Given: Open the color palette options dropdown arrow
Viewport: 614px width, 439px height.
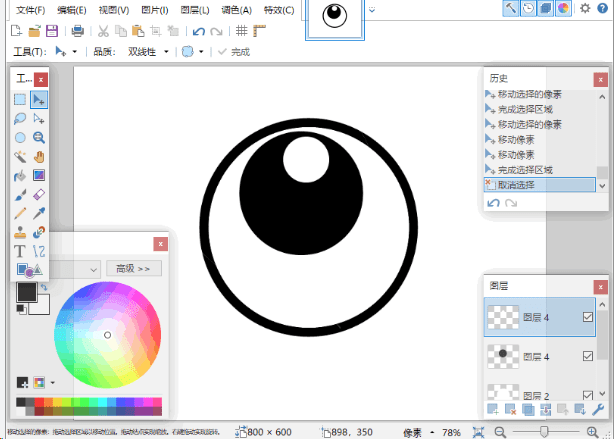Looking at the screenshot, I should coord(52,382).
